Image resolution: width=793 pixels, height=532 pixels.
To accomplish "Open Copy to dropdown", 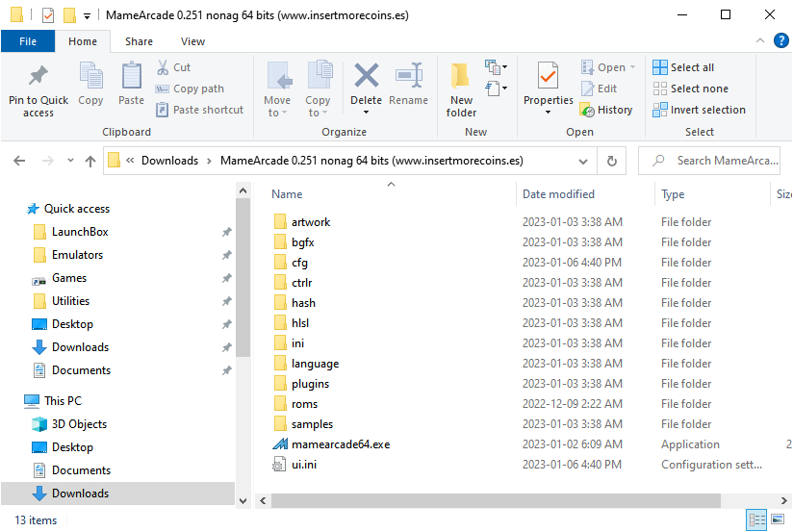I will [x=319, y=90].
